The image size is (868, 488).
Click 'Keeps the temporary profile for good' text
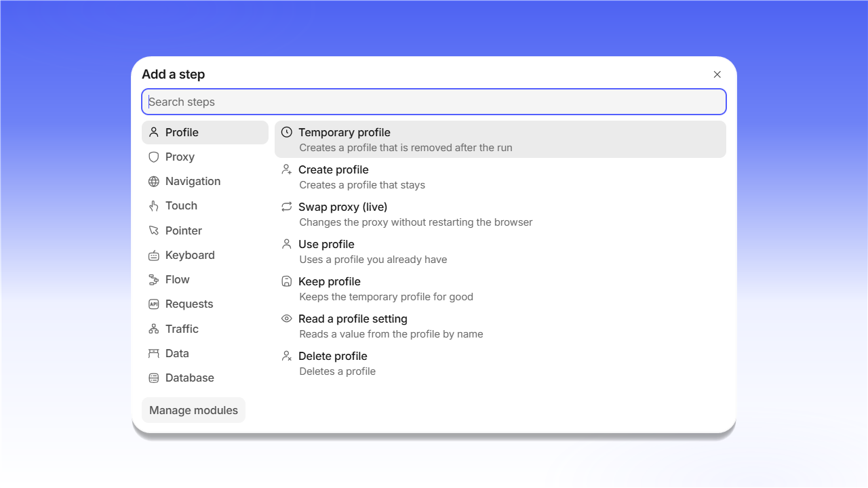387,297
